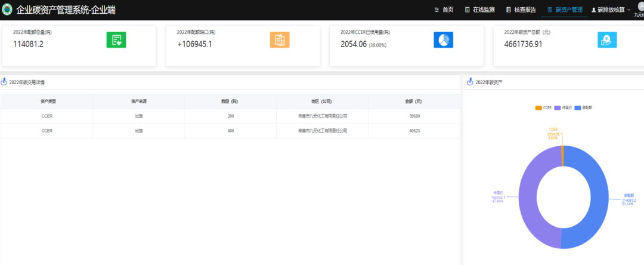Click the 2022年CCER已使用量(吨) card label
This screenshot has height=265, width=644.
coord(365,32)
